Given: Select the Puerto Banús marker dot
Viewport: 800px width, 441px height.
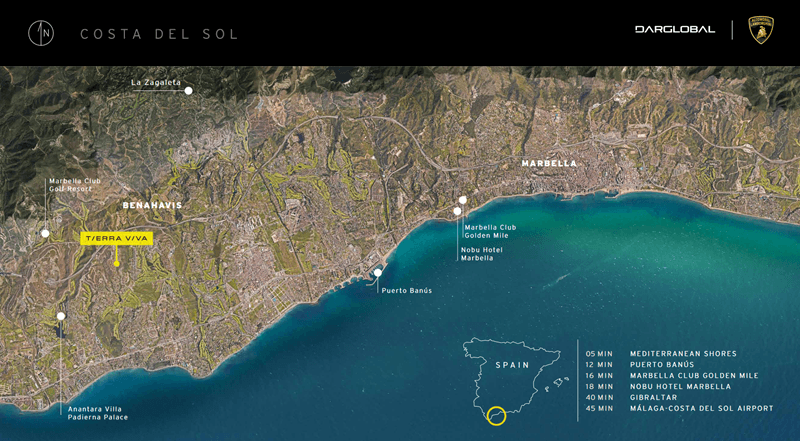Looking at the screenshot, I should click(378, 273).
